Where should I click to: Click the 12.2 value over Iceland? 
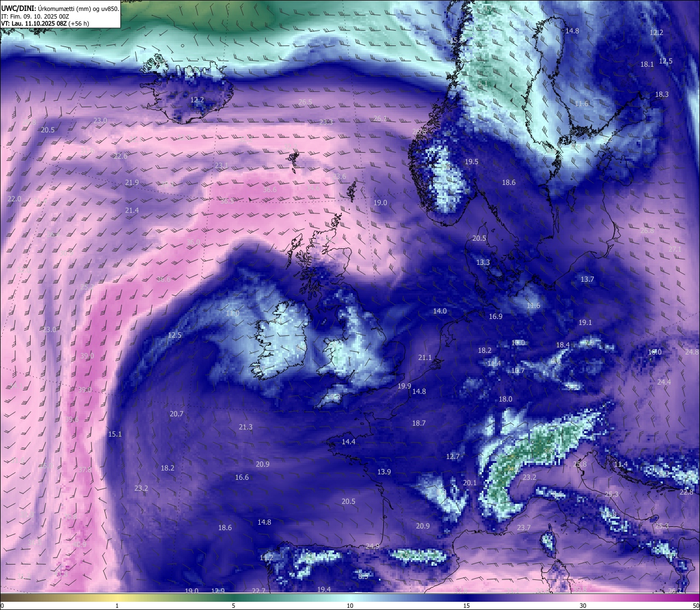[x=197, y=100]
